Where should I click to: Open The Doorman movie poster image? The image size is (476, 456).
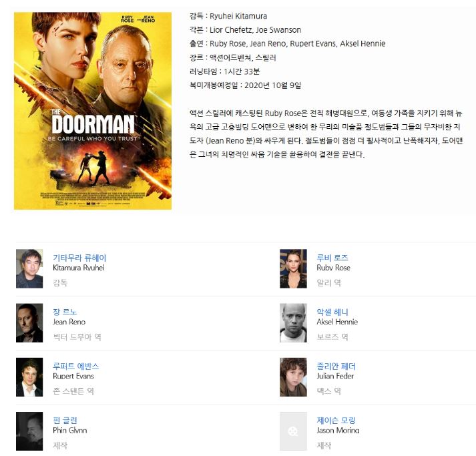point(93,111)
